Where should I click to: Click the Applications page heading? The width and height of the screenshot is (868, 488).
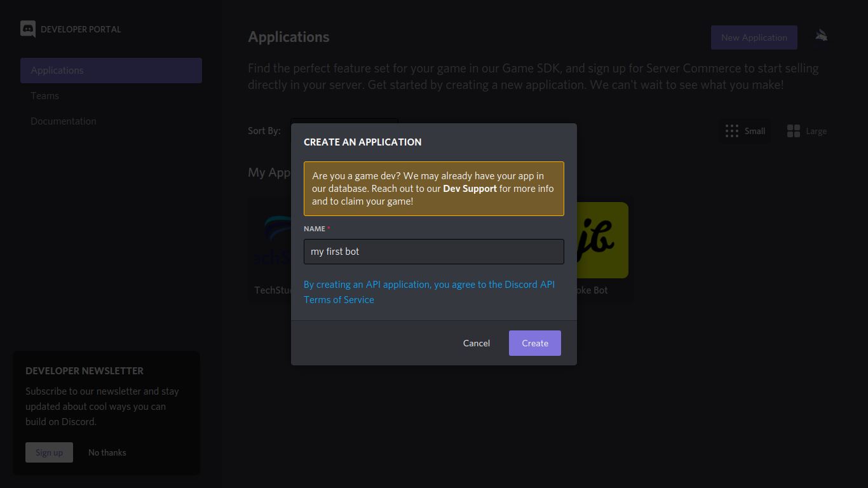click(x=288, y=37)
